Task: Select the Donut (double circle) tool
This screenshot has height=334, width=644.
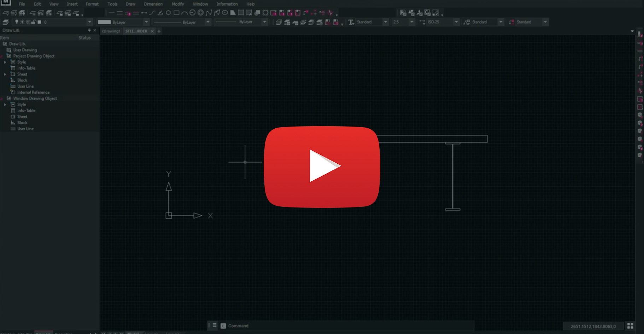Action: click(200, 13)
